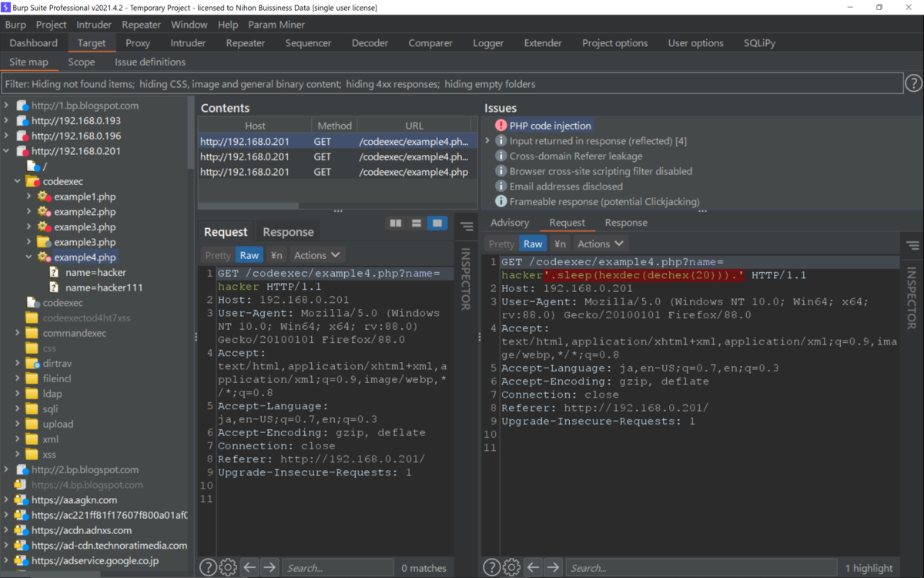Open the left request Inspector menu icon
924x578 pixels.
point(466,227)
